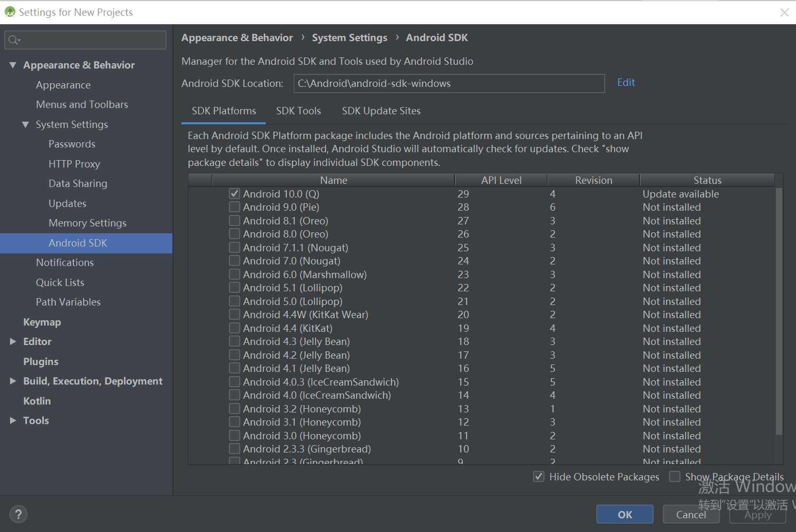This screenshot has width=796, height=532.
Task: Open the Plugins settings page
Action: point(41,361)
